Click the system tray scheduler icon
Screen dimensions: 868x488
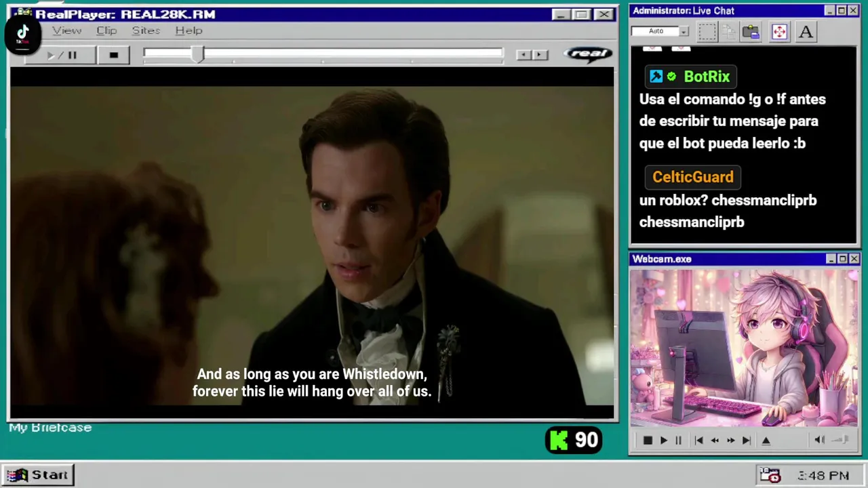point(770,475)
